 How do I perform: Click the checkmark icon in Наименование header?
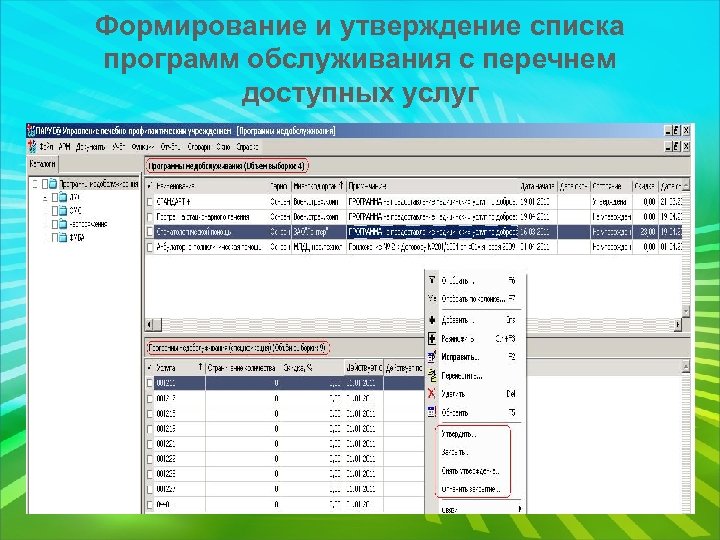[x=150, y=186]
